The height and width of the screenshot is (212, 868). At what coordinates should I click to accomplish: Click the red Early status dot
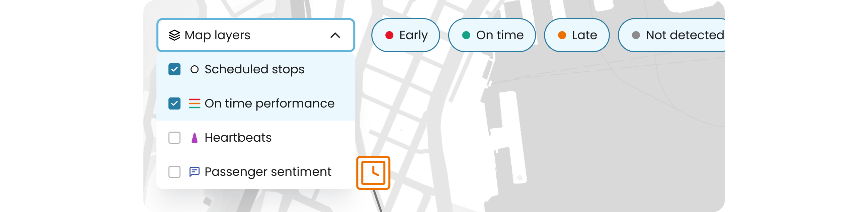pyautogui.click(x=389, y=36)
